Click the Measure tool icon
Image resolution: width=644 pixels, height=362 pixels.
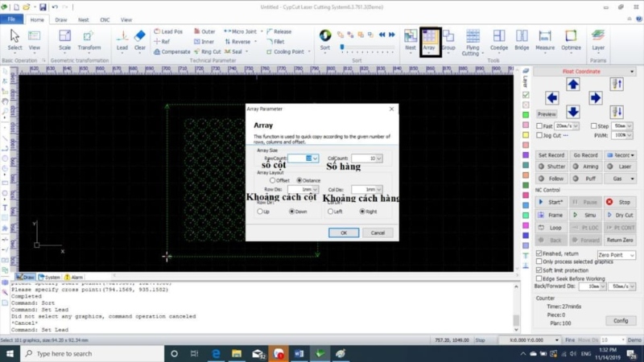[545, 39]
